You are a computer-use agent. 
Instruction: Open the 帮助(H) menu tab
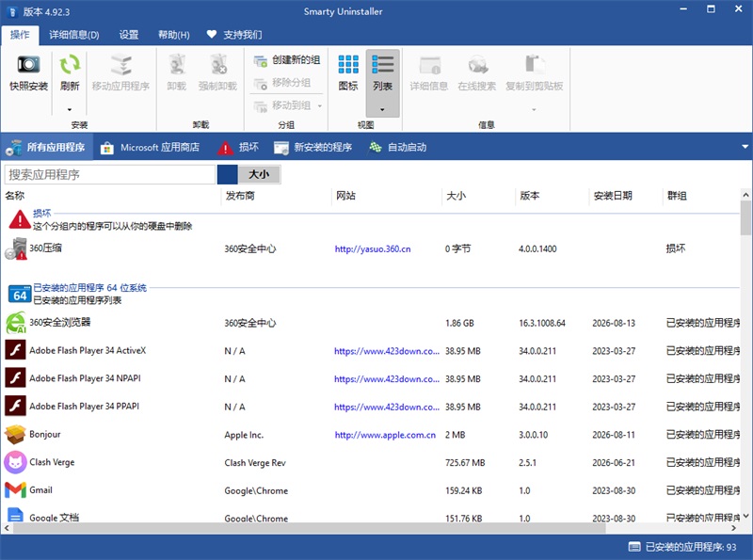(x=174, y=35)
